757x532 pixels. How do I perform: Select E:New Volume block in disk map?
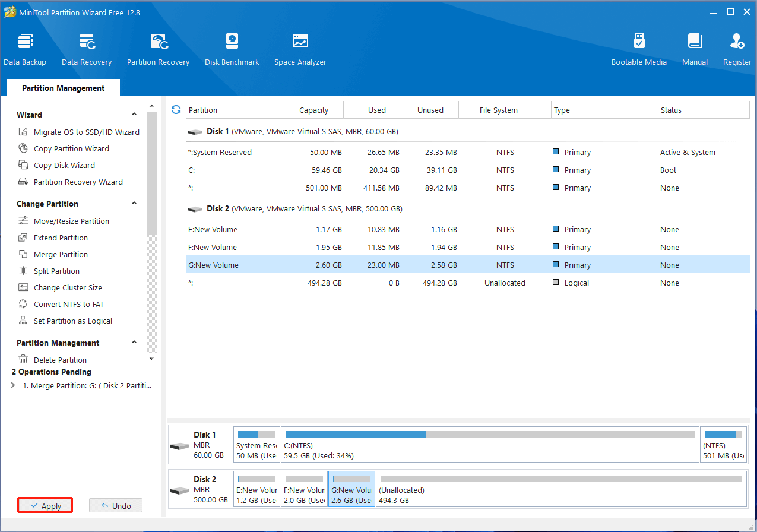tap(256, 489)
